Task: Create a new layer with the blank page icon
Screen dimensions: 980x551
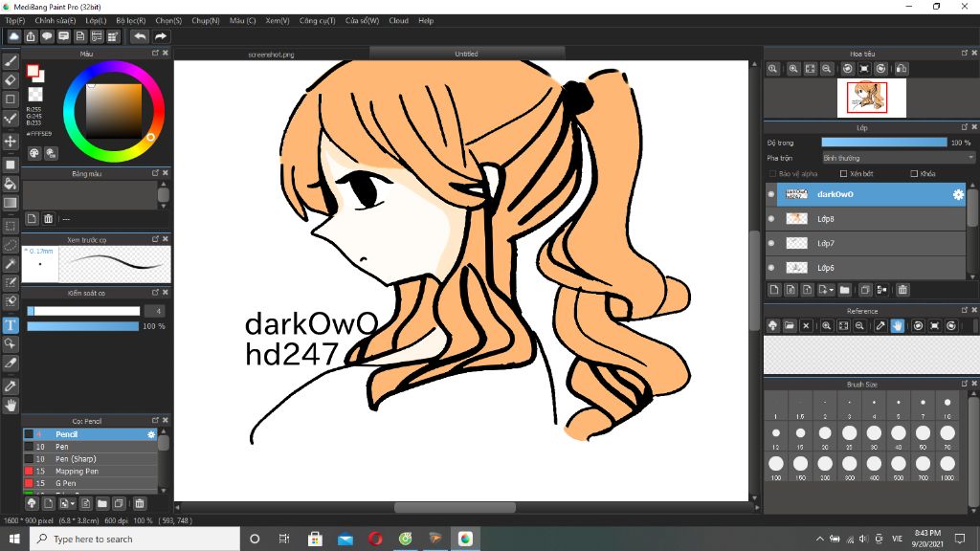Action: pos(773,290)
